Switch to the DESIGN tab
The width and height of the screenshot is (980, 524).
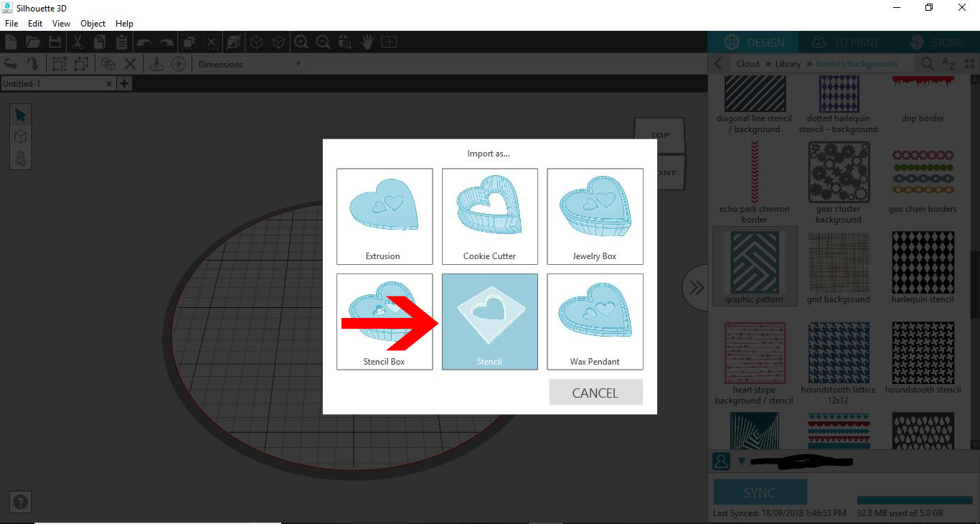pos(754,42)
